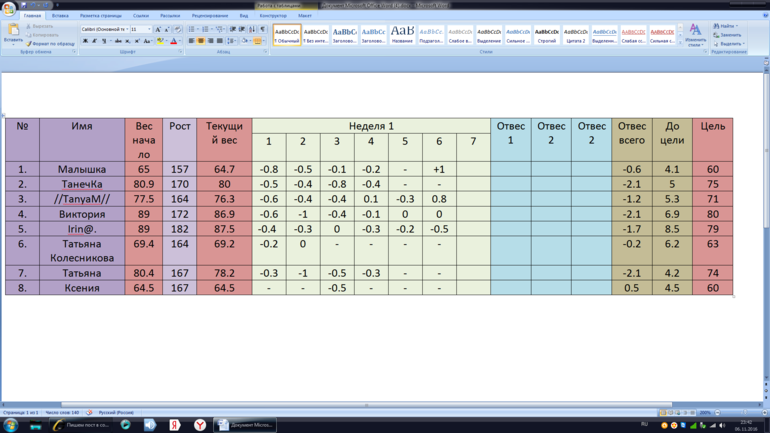Click the Grow Font icon
The width and height of the screenshot is (770, 433).
(157, 30)
